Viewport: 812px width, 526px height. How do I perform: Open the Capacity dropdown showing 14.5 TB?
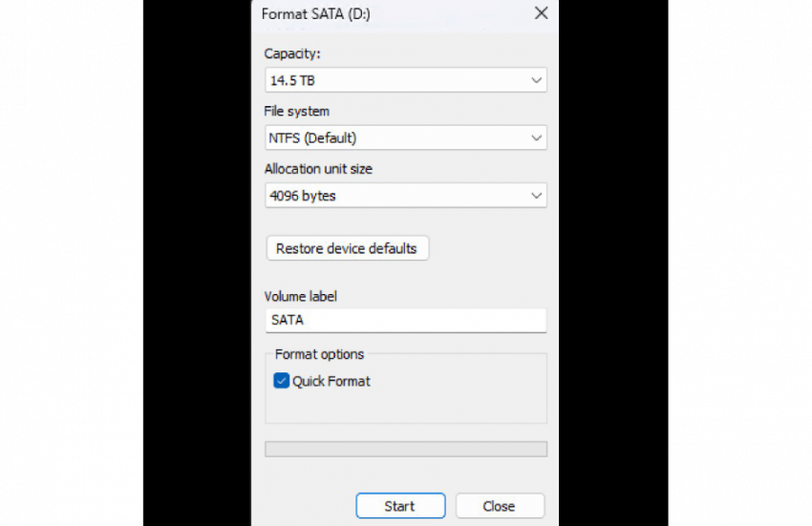(396, 80)
